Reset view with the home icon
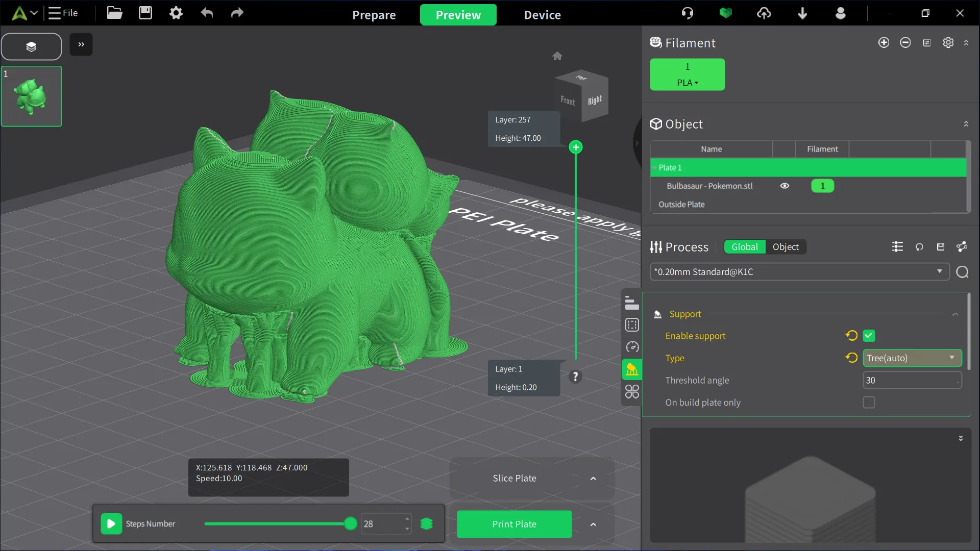This screenshot has width=980, height=551. click(x=557, y=56)
